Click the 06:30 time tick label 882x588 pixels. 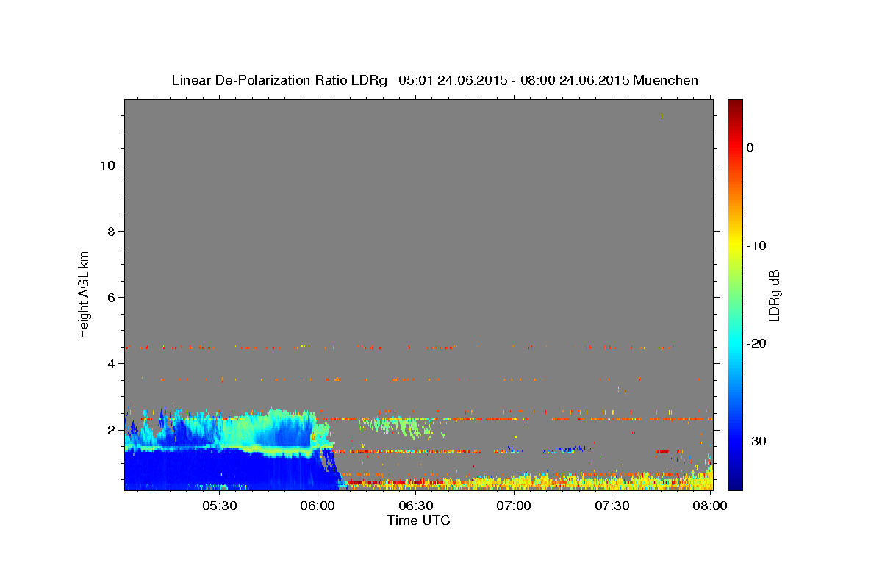[x=415, y=506]
